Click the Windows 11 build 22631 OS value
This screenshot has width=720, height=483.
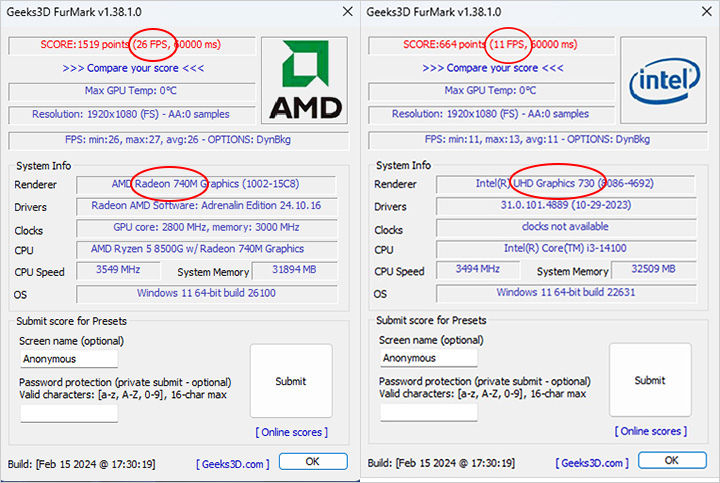(x=566, y=293)
